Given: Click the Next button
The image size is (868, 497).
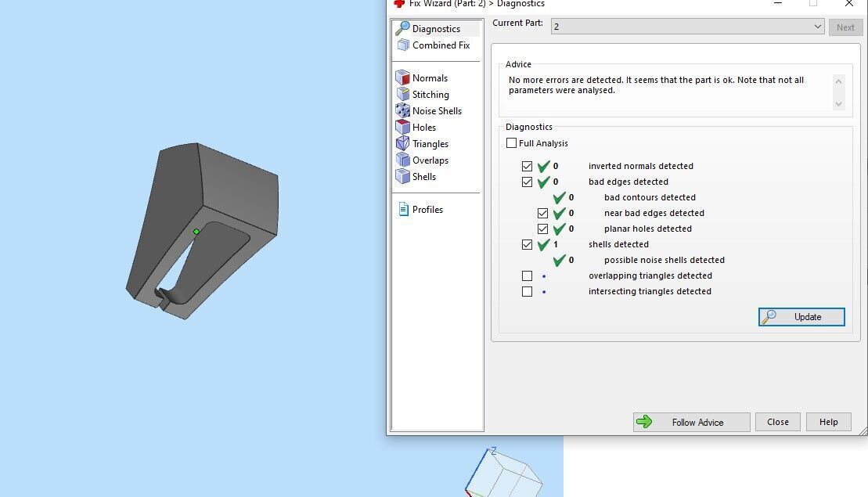Looking at the screenshot, I should 845,27.
